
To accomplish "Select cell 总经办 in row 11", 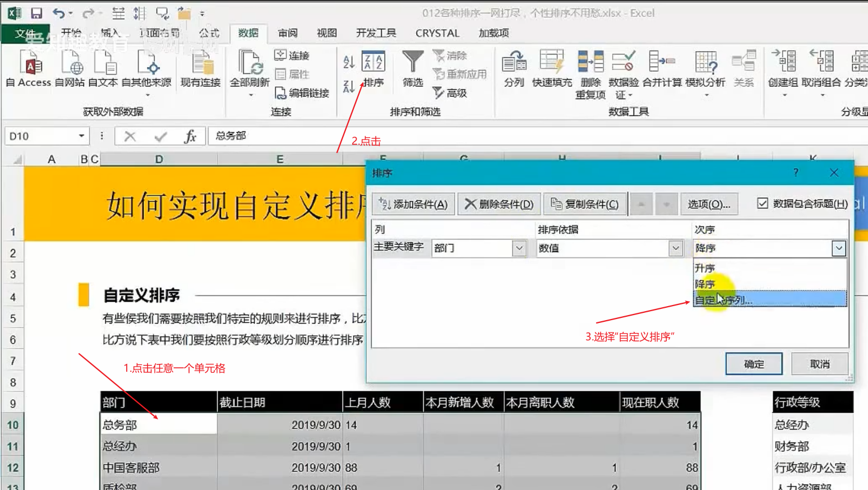I will [159, 446].
